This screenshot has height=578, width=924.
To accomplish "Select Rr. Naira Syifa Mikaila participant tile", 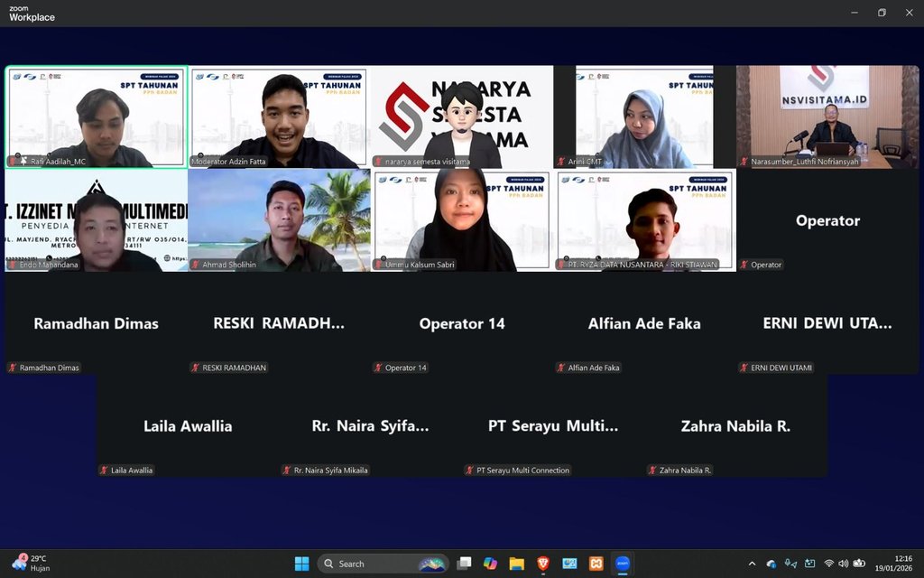I will tap(371, 426).
